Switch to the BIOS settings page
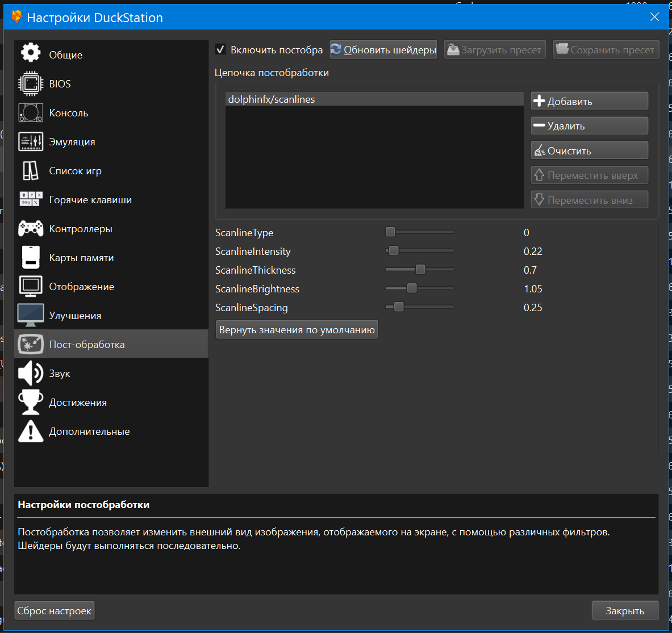 pyautogui.click(x=111, y=83)
